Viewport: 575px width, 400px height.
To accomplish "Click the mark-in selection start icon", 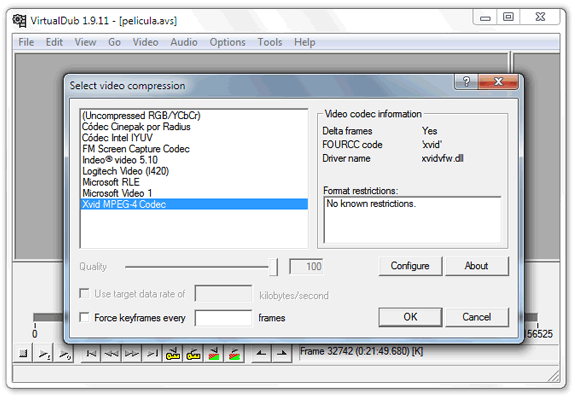I will (261, 354).
